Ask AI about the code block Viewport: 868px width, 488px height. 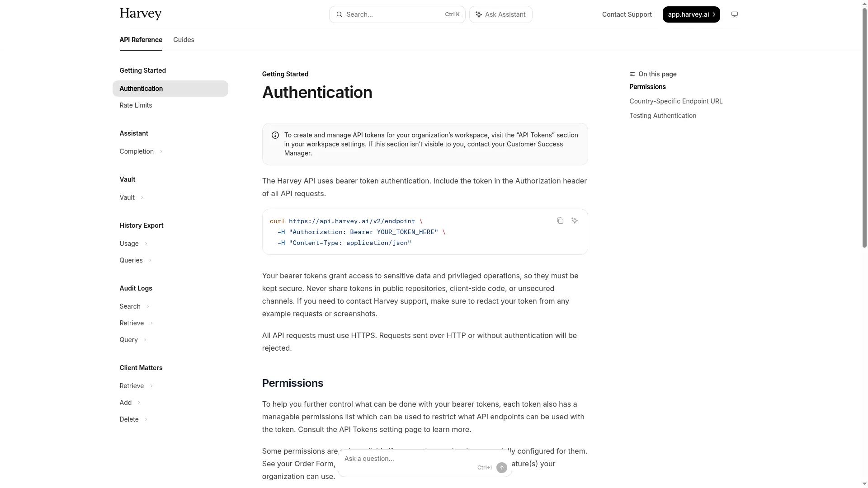[x=575, y=221]
